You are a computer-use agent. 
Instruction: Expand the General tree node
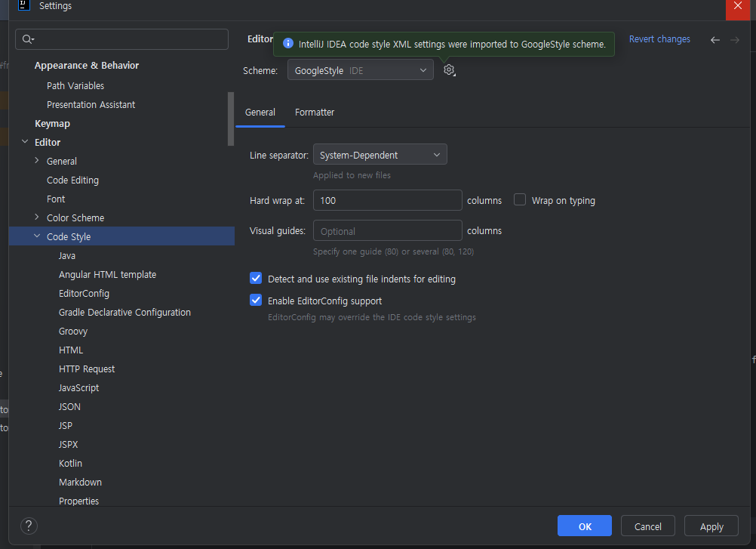click(x=37, y=161)
